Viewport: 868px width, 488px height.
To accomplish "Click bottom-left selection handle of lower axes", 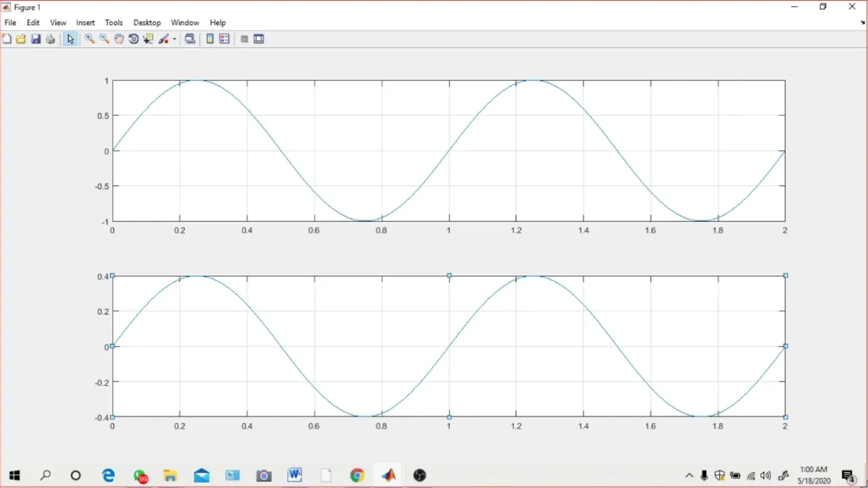I will pos(113,417).
